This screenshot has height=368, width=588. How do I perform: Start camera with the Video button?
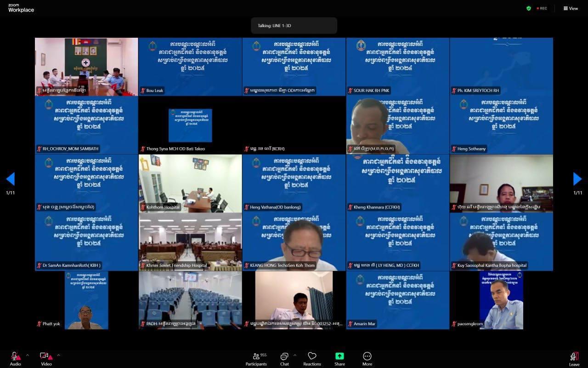pos(46,358)
